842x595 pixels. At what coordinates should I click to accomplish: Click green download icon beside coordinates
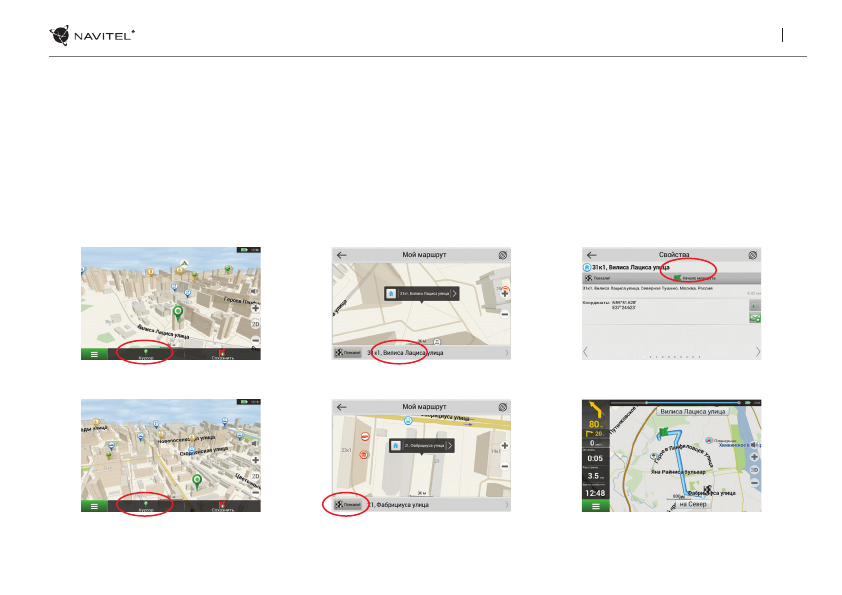point(754,306)
